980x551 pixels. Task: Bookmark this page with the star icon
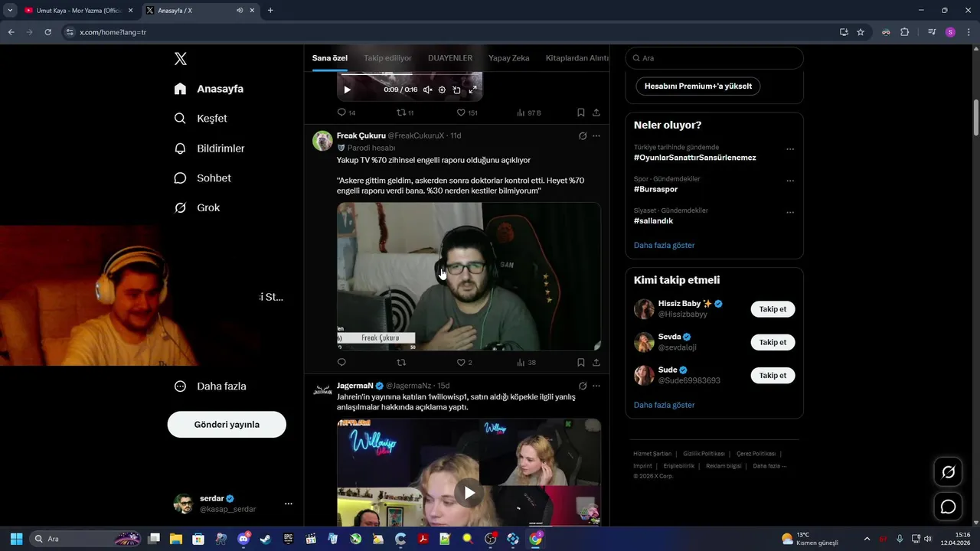pyautogui.click(x=861, y=32)
